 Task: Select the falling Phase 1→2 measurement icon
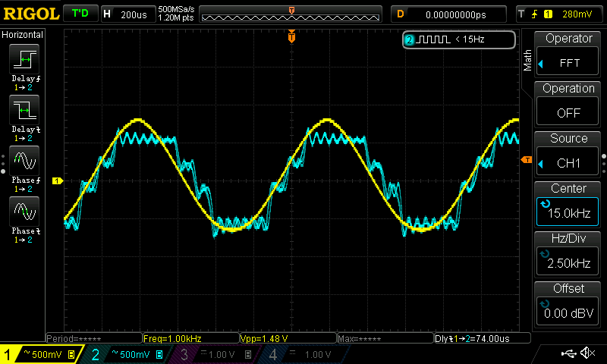coord(24,212)
